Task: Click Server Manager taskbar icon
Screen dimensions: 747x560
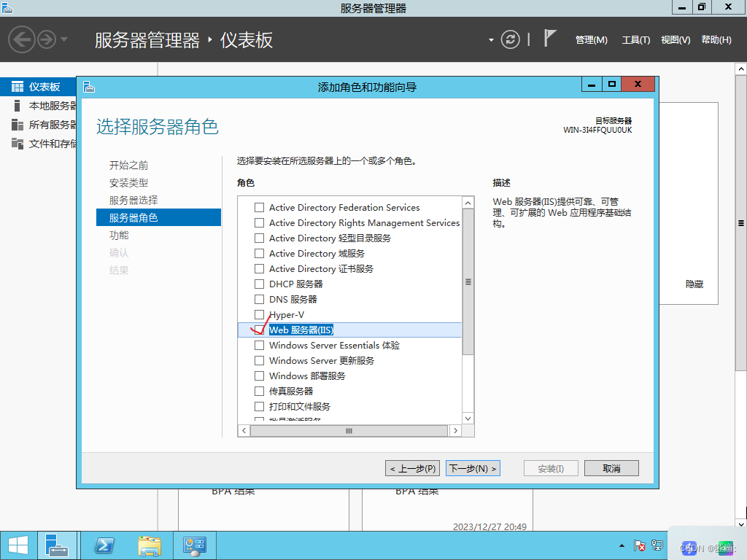Action: (x=57, y=545)
